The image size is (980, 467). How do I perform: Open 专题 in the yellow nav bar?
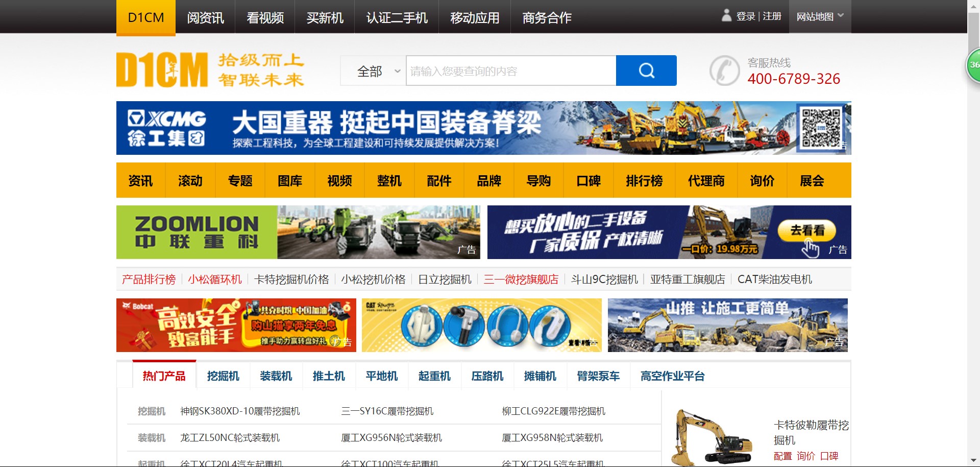tap(240, 180)
